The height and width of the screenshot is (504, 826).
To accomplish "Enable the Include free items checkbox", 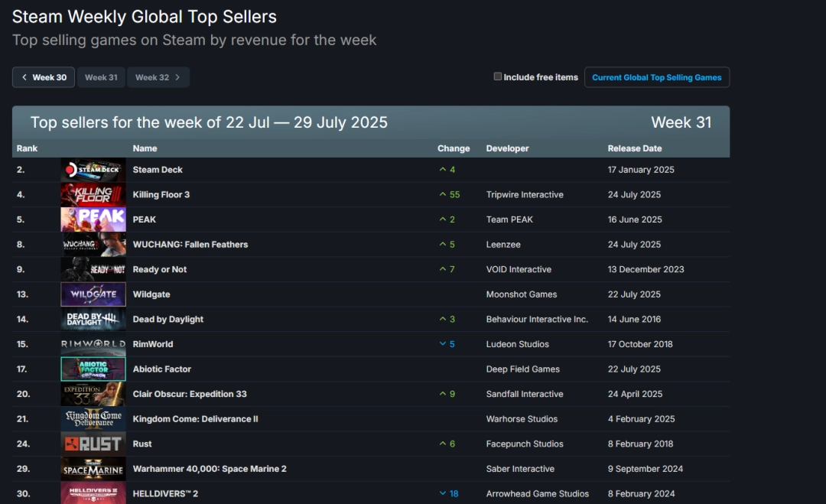I will (x=498, y=76).
